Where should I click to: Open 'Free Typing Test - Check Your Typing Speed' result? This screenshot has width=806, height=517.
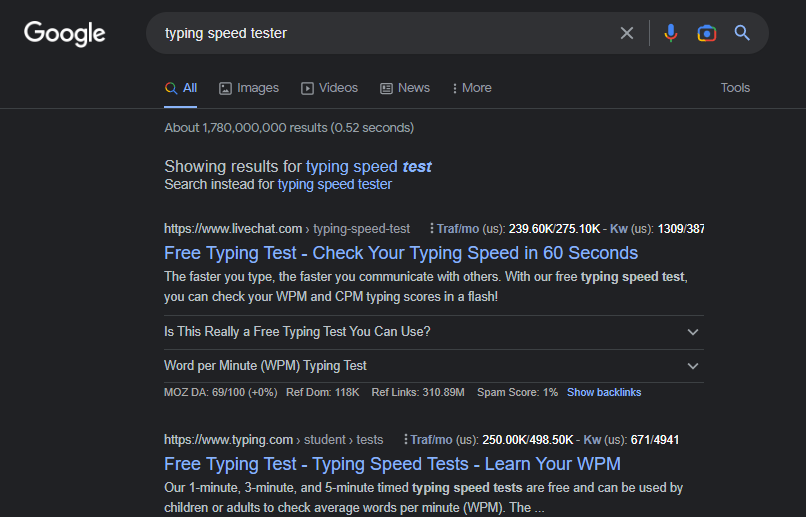pyautogui.click(x=401, y=253)
